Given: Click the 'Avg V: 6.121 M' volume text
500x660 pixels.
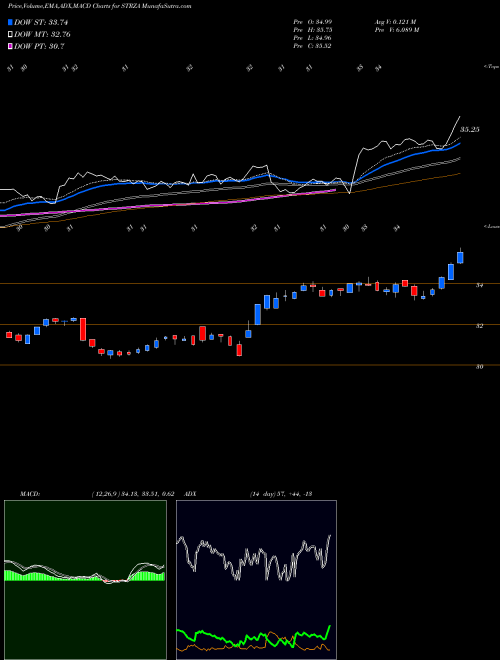Looking at the screenshot, I should (x=395, y=22).
